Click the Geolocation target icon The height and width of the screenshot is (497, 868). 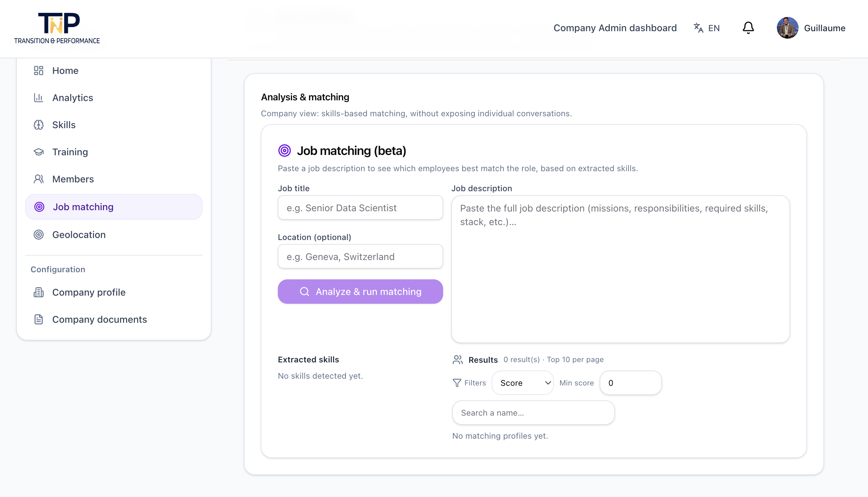39,235
